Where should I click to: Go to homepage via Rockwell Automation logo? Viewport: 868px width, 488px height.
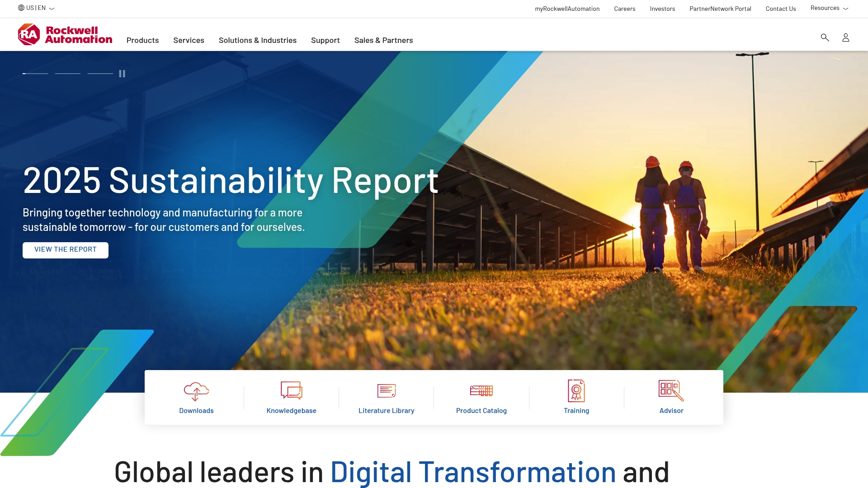[x=65, y=35]
